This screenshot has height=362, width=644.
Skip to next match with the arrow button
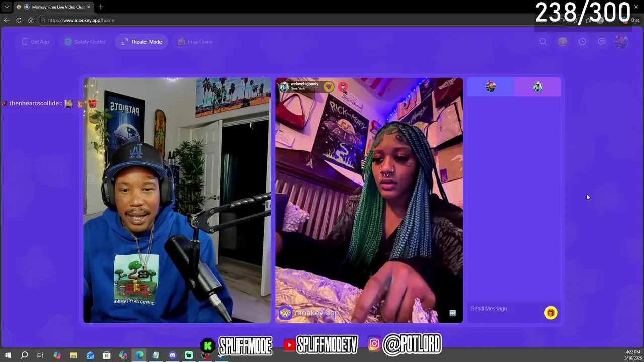[452, 313]
